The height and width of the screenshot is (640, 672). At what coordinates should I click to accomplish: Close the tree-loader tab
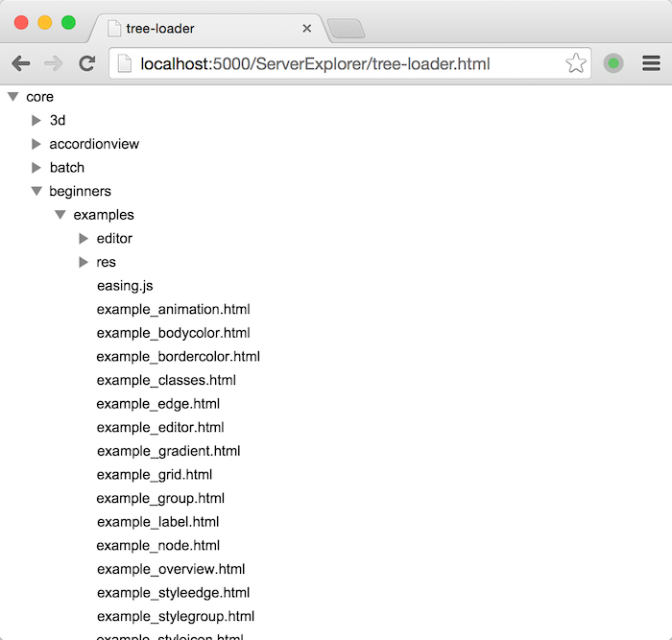(307, 29)
